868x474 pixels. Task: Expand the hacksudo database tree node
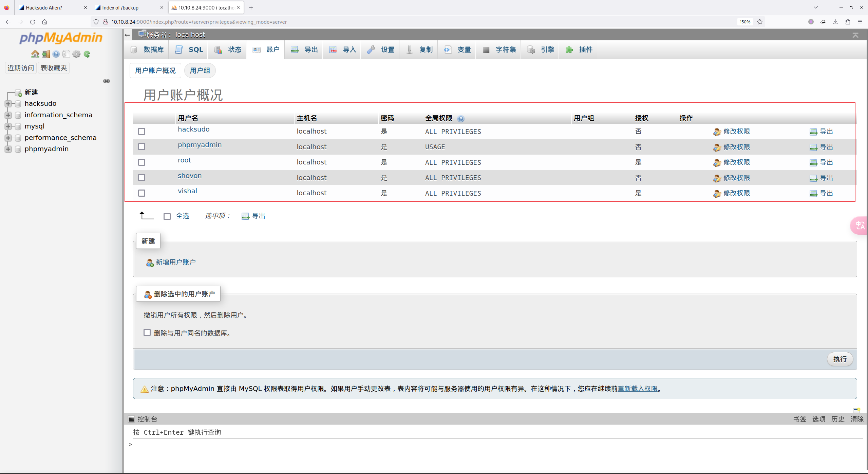(8, 104)
